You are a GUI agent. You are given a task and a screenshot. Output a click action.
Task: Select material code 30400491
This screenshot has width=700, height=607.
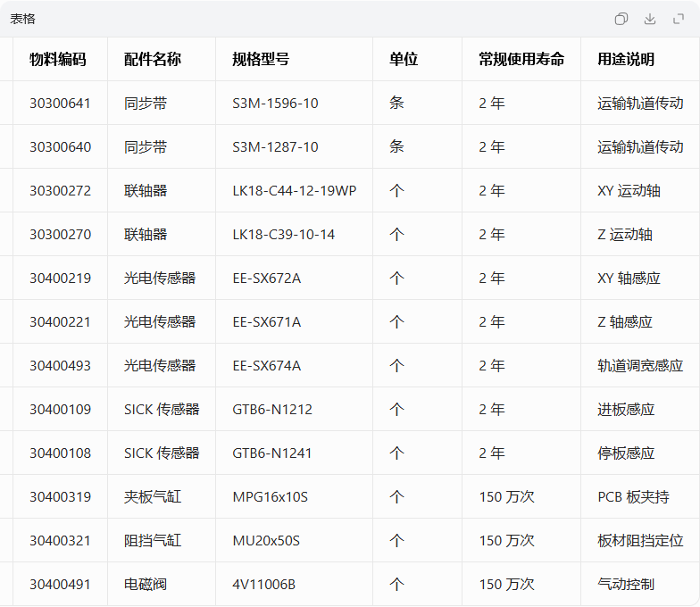click(61, 584)
